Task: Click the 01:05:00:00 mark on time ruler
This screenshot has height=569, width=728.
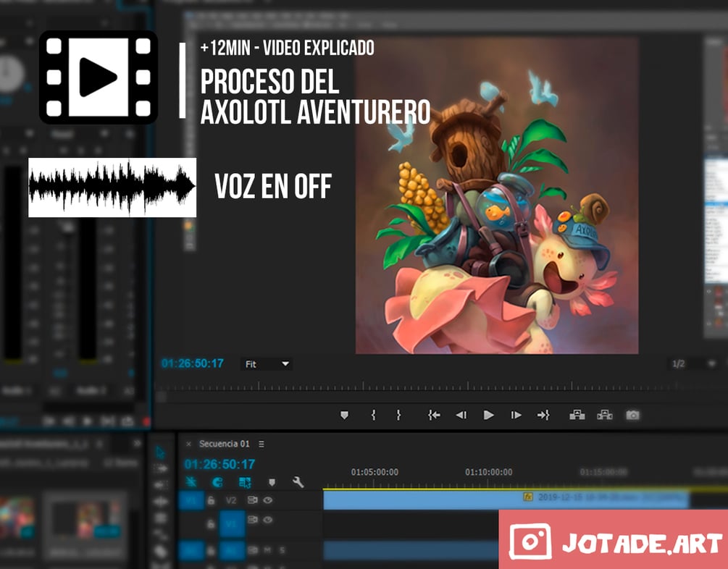Action: tap(375, 472)
